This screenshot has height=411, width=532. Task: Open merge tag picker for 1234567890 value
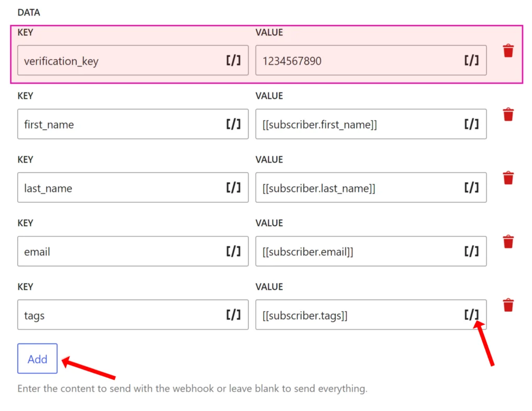pos(471,61)
